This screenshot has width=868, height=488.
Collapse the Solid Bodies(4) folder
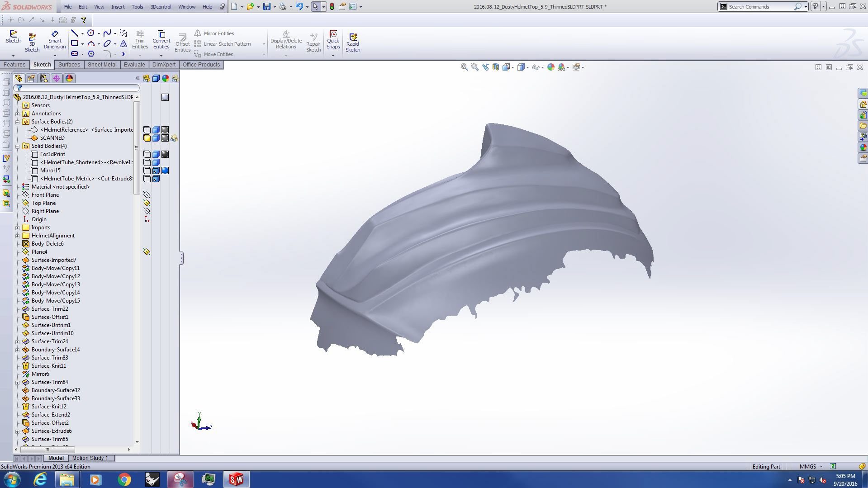click(18, 146)
